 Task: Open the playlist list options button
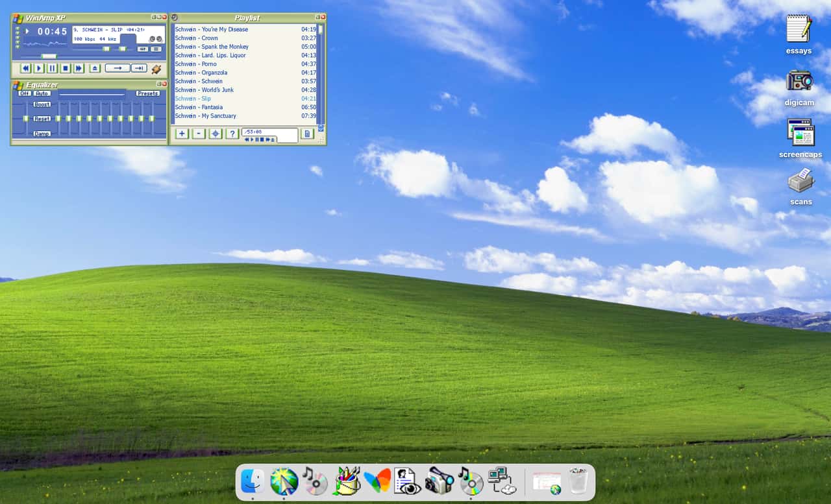click(308, 134)
